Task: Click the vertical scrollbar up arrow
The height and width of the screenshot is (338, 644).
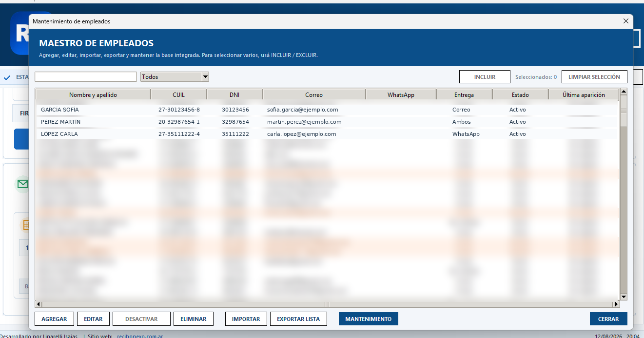Action: tap(624, 92)
